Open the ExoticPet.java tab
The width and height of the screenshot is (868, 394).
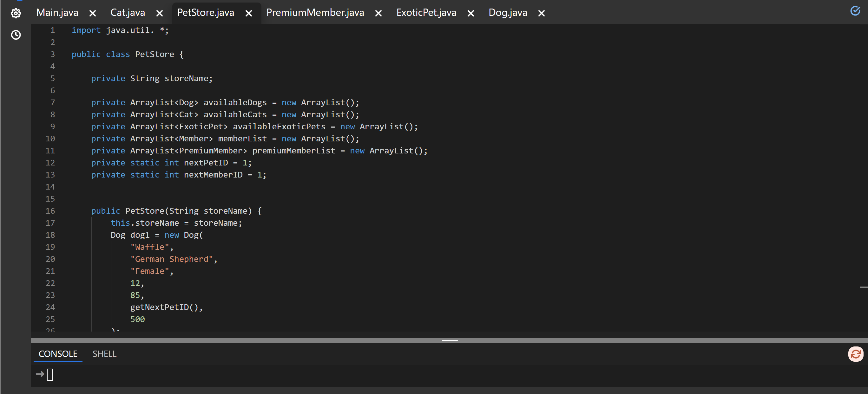click(426, 13)
